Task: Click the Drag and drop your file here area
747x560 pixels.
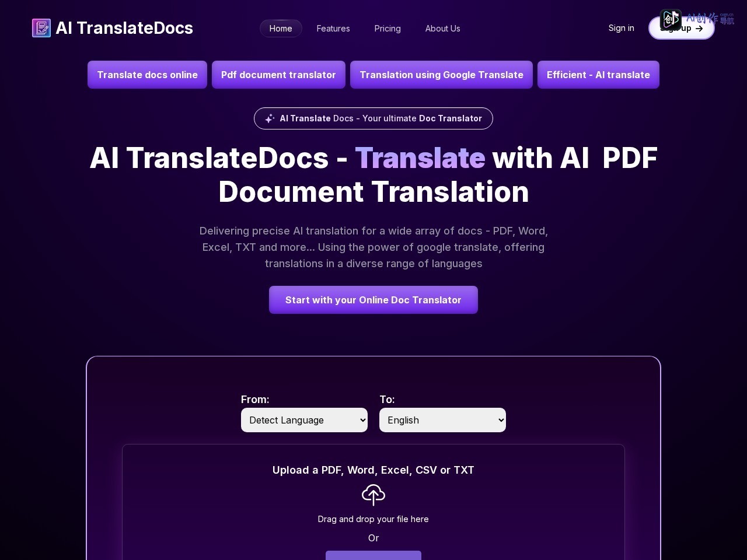Action: coord(373,519)
